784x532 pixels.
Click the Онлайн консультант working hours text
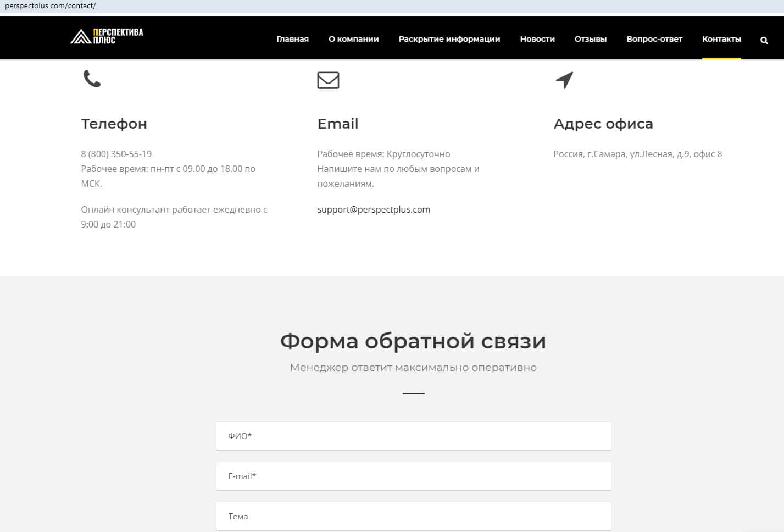tap(174, 217)
